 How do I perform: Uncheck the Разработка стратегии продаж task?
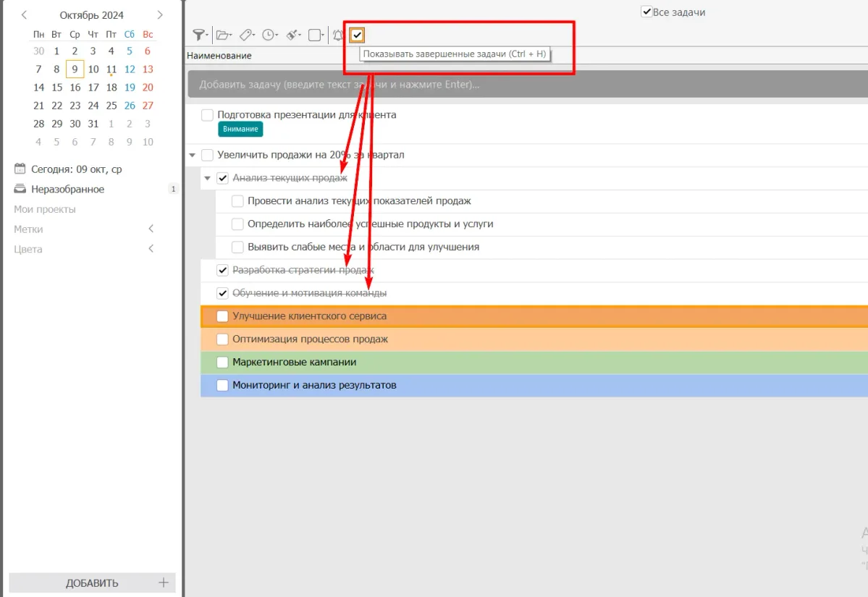coord(223,270)
